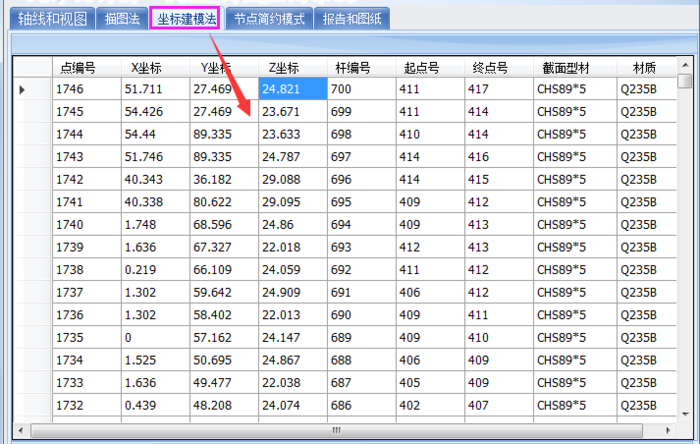Select X coordinate cell 0.219
The image size is (700, 444).
coord(156,270)
